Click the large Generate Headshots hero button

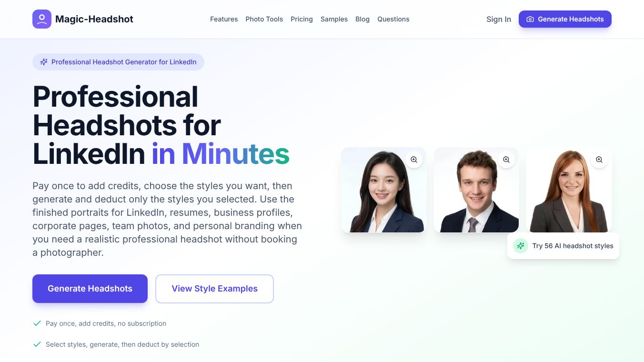90,289
